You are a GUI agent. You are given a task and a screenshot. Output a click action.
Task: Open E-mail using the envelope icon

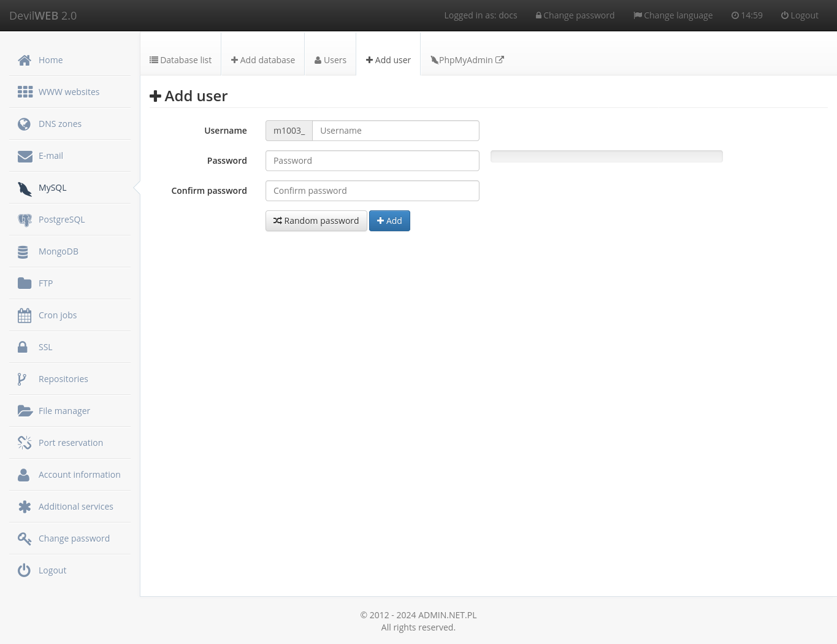click(x=25, y=155)
